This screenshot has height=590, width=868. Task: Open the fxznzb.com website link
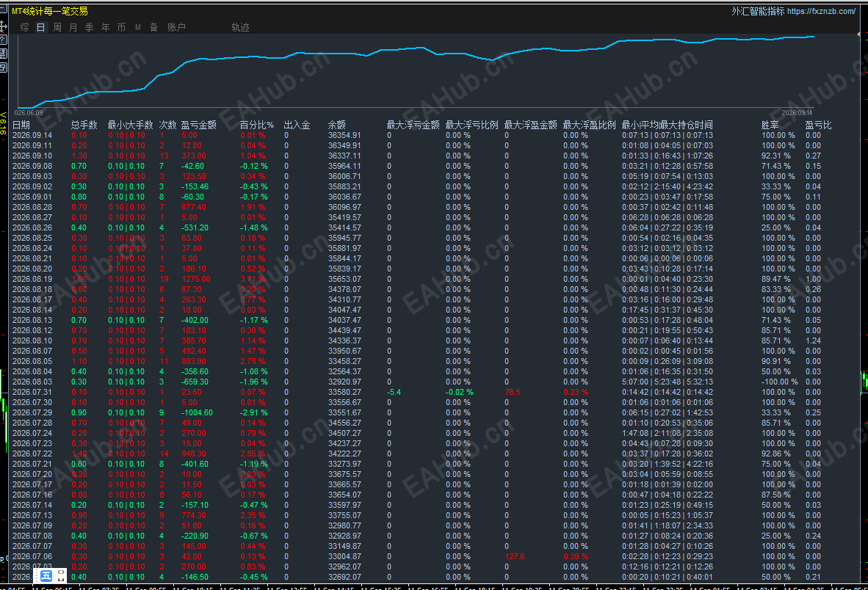click(821, 11)
